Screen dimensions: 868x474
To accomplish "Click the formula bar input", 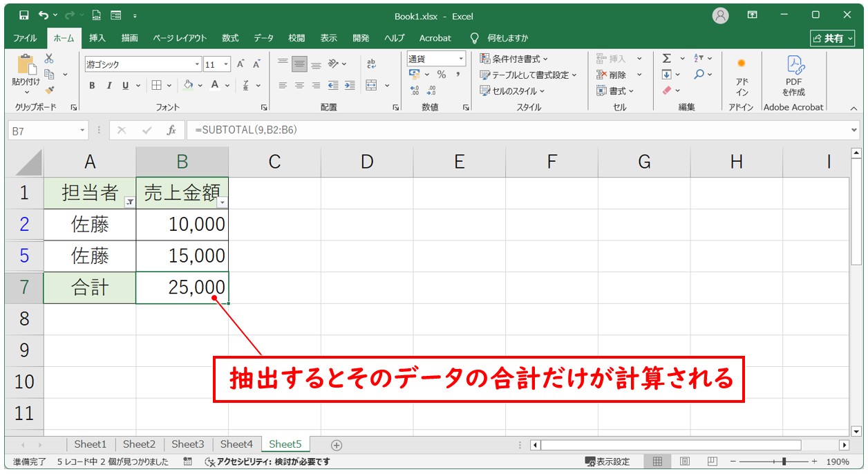I will coord(518,130).
